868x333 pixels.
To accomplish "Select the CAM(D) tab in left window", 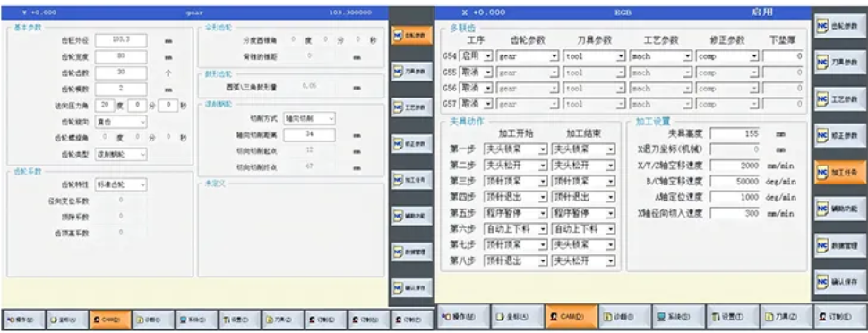I will point(109,320).
